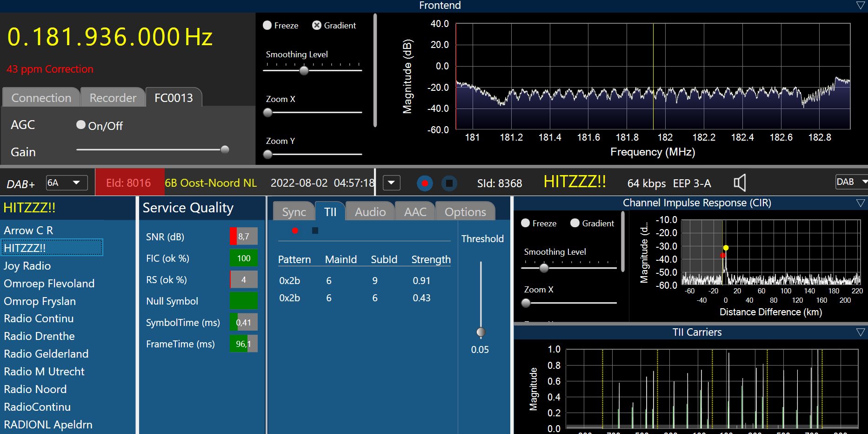The height and width of the screenshot is (434, 868).
Task: Open the Recorder tab
Action: pyautogui.click(x=113, y=98)
